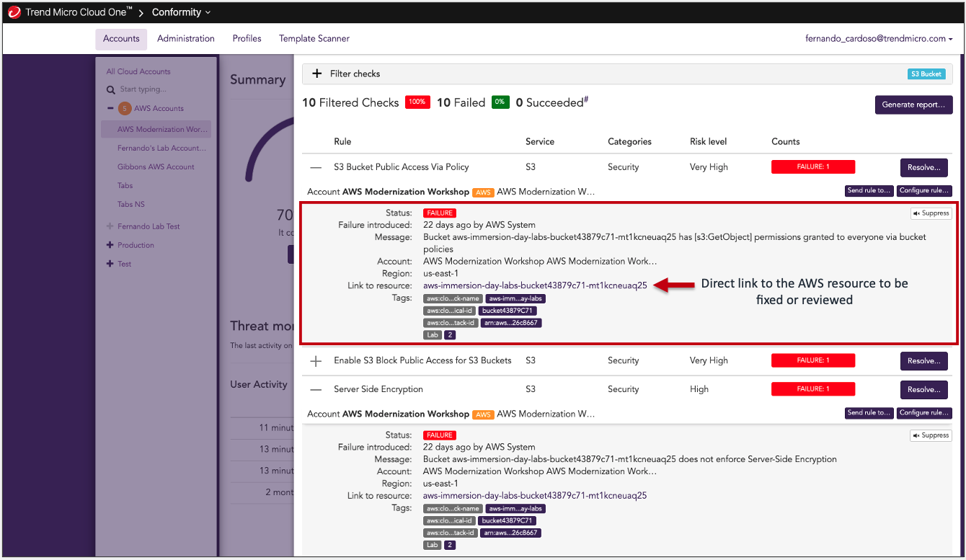This screenshot has height=560, width=966.
Task: Suppress the Server Side Encryption check
Action: click(931, 435)
